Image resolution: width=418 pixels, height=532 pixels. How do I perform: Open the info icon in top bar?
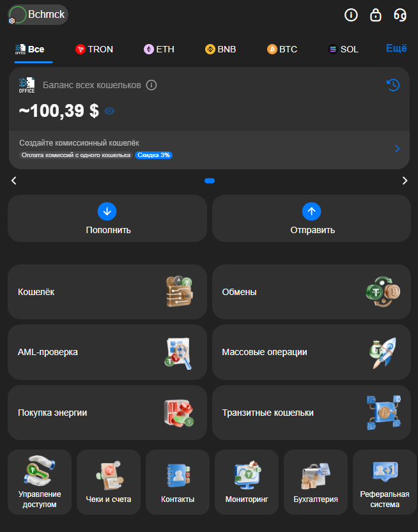pyautogui.click(x=351, y=15)
